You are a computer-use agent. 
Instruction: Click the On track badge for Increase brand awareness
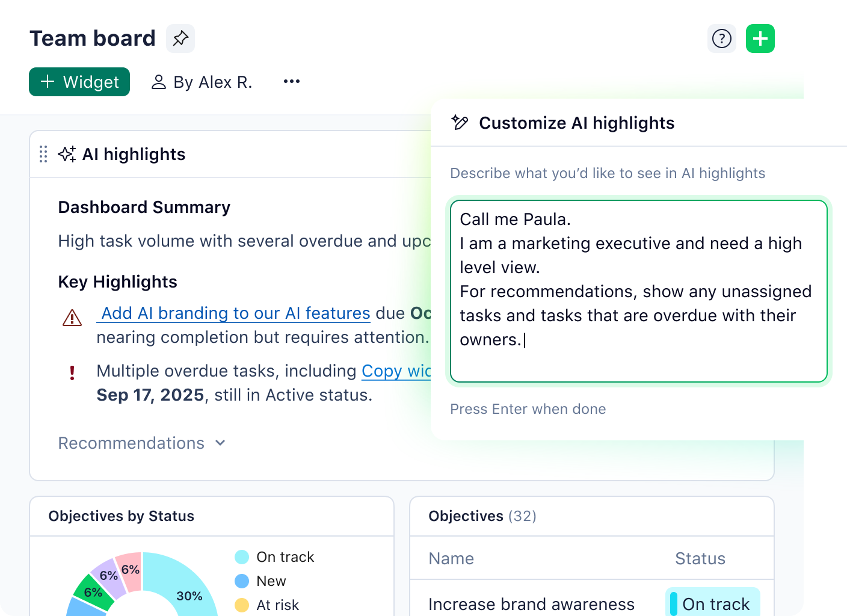pos(712,603)
